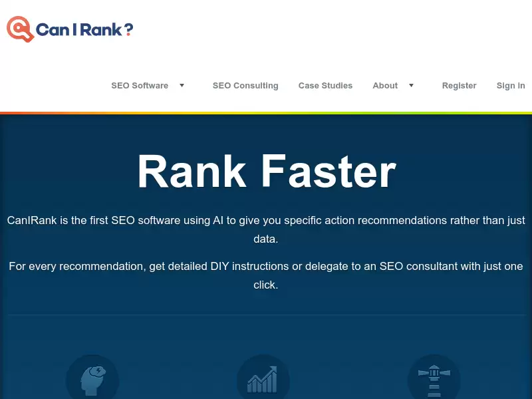Click the Sign in link
Viewport: 532px width, 399px height.
[x=511, y=86]
